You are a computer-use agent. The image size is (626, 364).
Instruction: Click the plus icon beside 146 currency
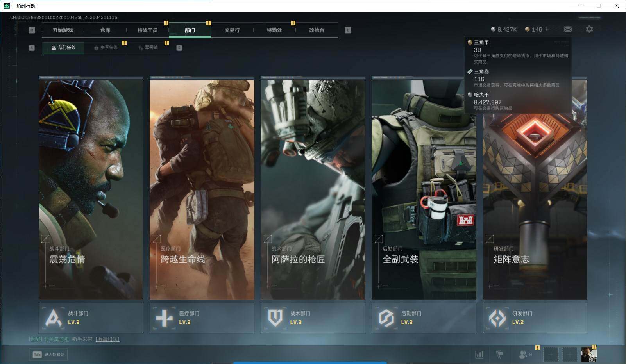click(547, 29)
